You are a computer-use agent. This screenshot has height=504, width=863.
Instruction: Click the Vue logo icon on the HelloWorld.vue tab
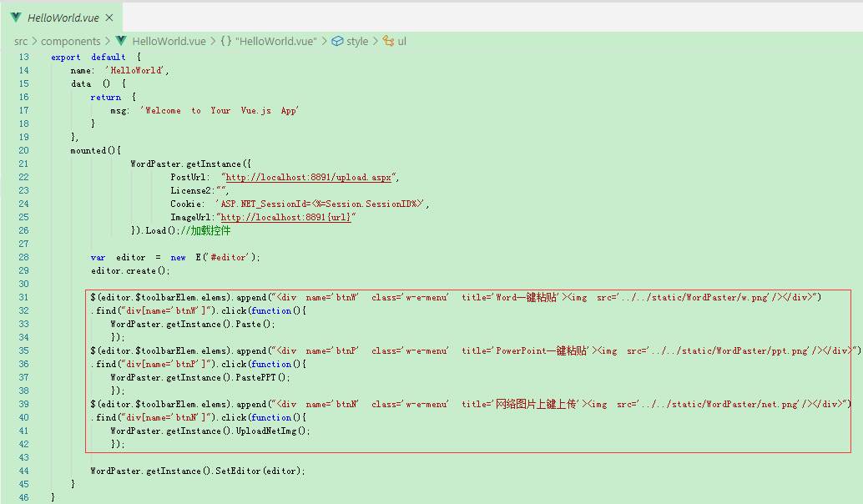point(15,16)
